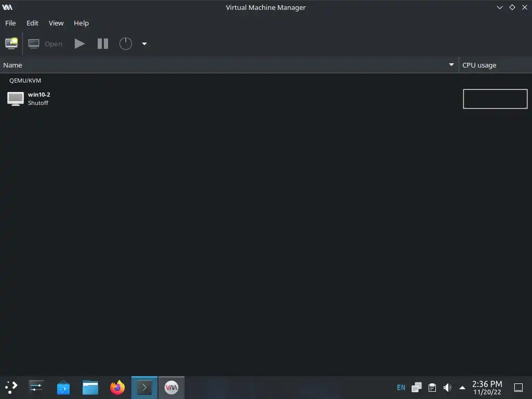Expand the shutdown options dropdown arrow

click(x=144, y=44)
